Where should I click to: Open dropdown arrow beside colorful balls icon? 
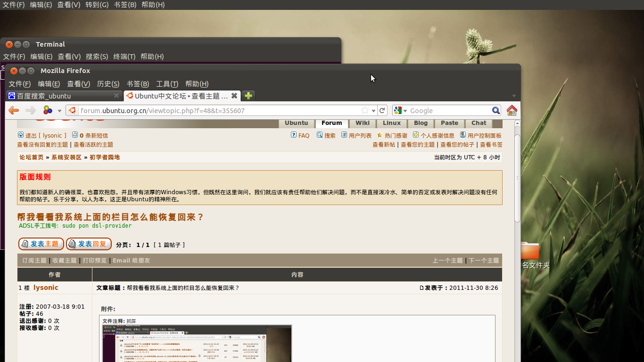tap(59, 111)
